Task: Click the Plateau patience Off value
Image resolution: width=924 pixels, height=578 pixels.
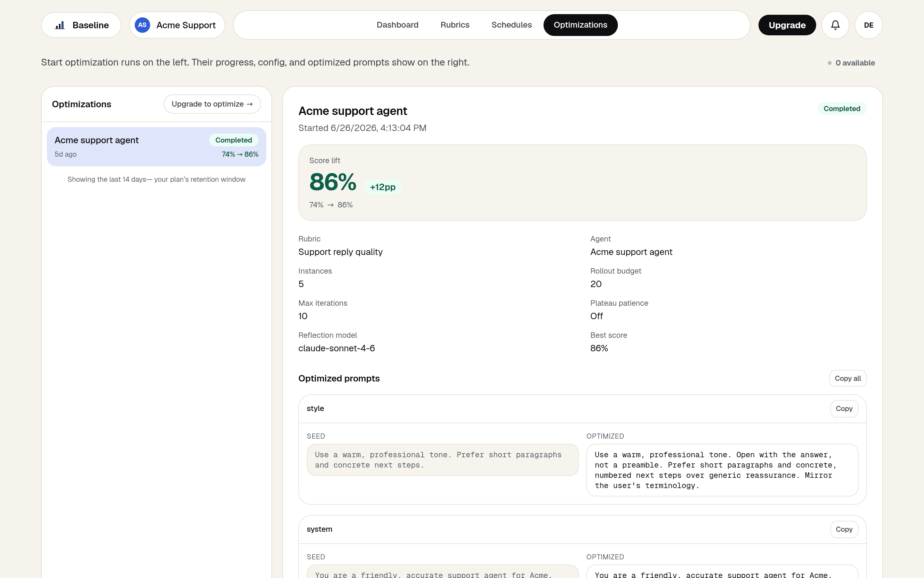Action: point(596,316)
